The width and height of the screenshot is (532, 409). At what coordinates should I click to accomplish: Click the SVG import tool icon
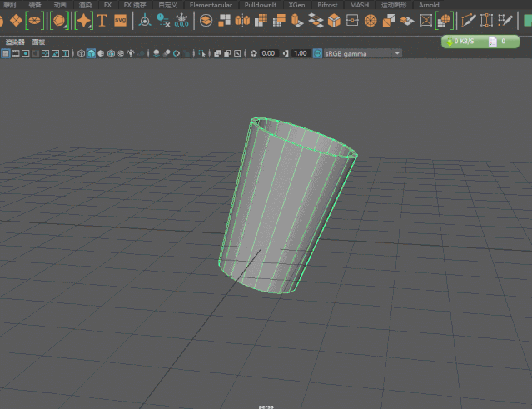click(x=122, y=20)
